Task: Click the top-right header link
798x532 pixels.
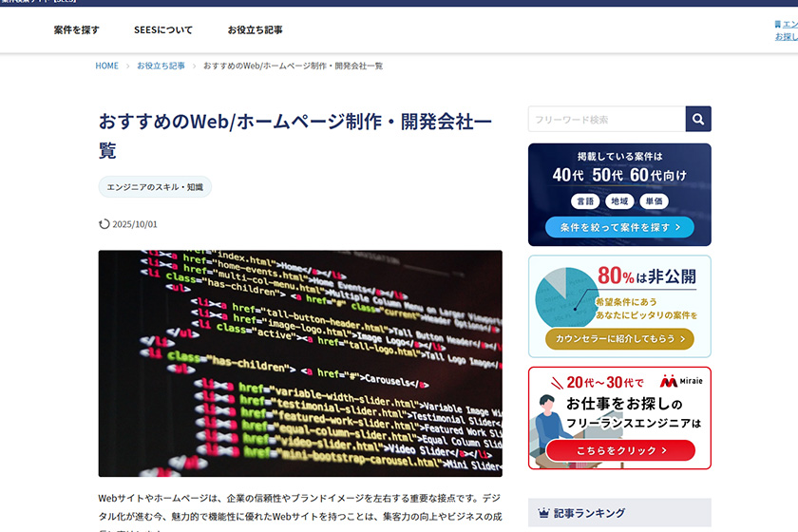Action: tap(786, 30)
